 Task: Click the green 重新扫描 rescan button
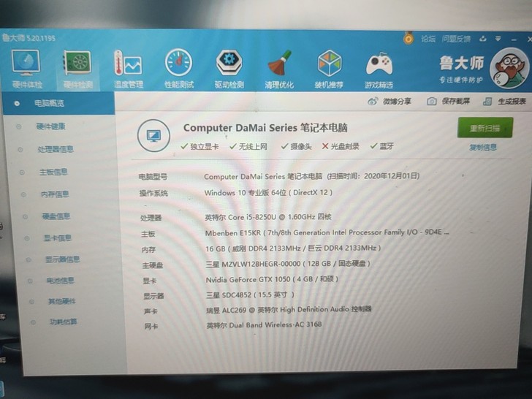[484, 128]
